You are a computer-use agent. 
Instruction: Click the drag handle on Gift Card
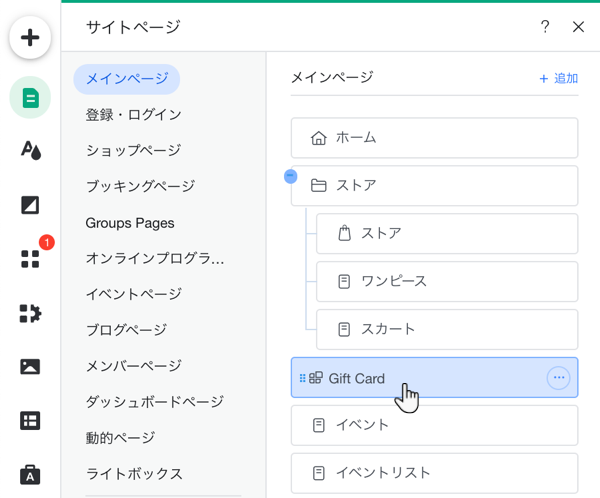(x=302, y=378)
